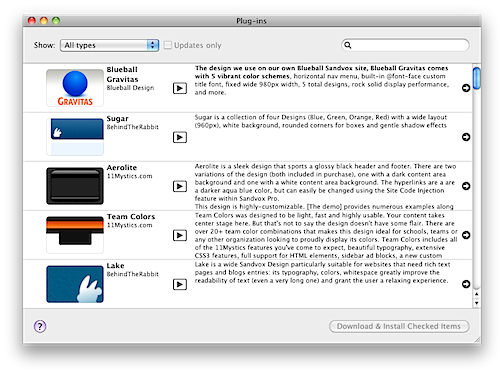Click the Blueball Gravitas title text
Screen dimensions: 504x375
(122, 74)
